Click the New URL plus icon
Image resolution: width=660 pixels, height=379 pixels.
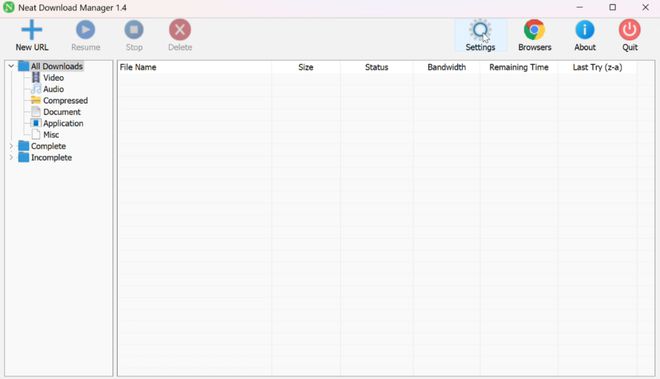[x=32, y=30]
